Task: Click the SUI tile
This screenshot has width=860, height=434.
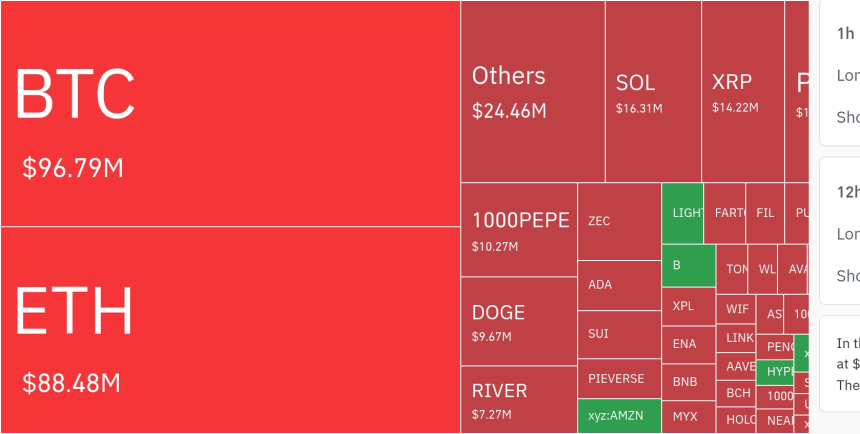Action: point(618,334)
